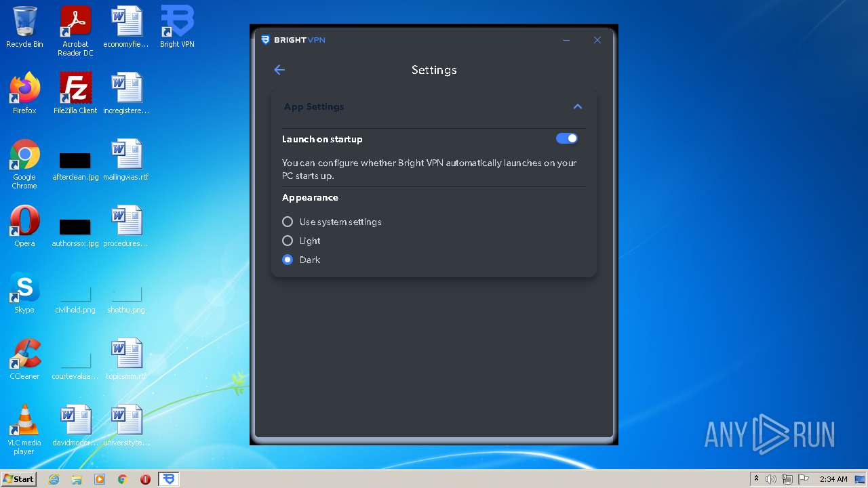This screenshot has width=868, height=488.
Task: Show hidden system tray icons
Action: pyautogui.click(x=756, y=479)
